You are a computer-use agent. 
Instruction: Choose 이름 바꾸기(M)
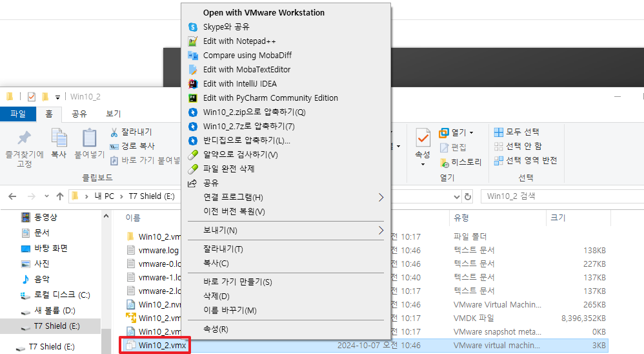tap(230, 311)
